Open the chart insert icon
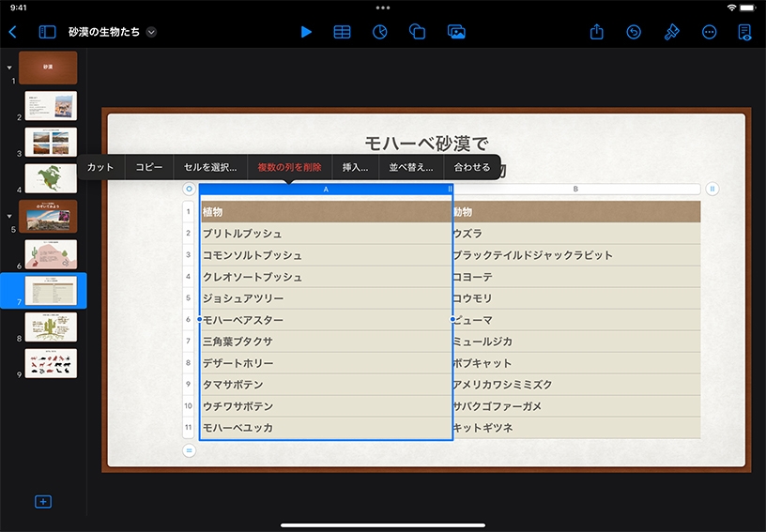The image size is (766, 532). (380, 32)
